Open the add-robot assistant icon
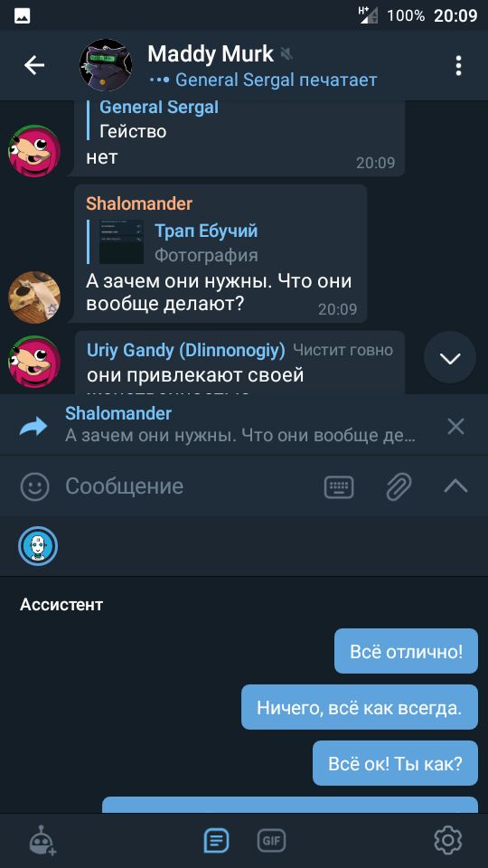Image resolution: width=488 pixels, height=868 pixels. click(x=42, y=841)
